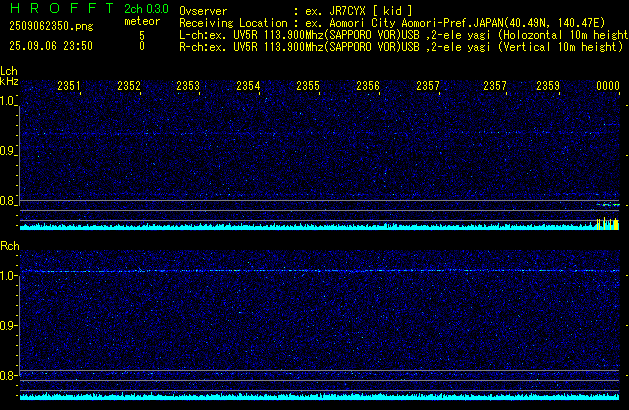Click the Rch channel label
The width and height of the screenshot is (629, 410).
point(10,246)
